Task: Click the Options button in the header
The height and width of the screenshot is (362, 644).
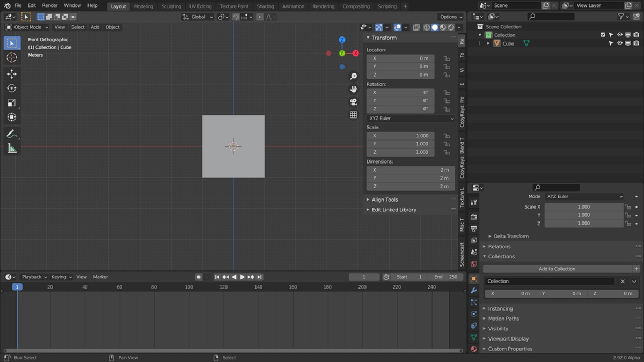Action: click(x=450, y=17)
